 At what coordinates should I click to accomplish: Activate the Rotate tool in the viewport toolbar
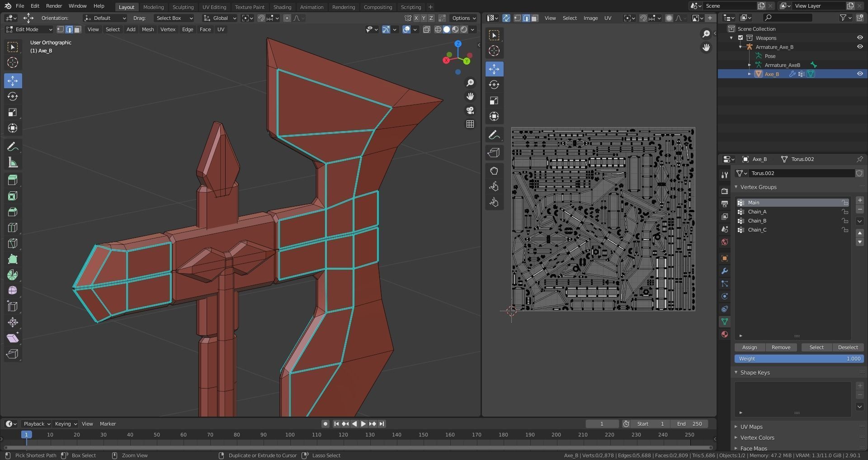tap(13, 96)
